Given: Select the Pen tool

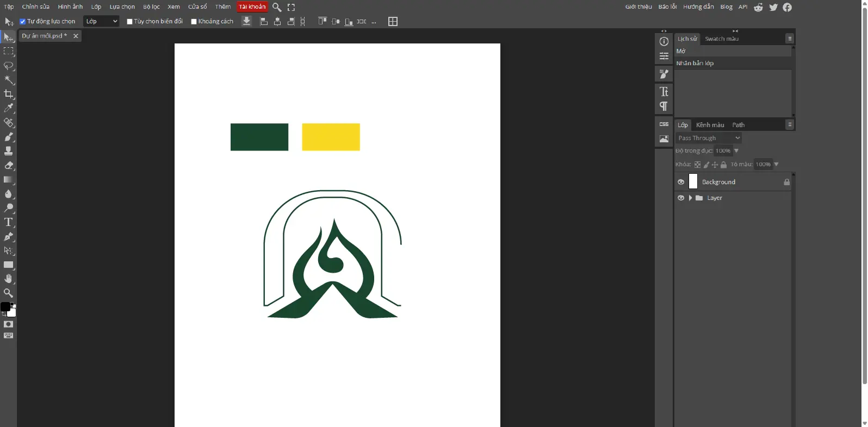Looking at the screenshot, I should click(x=8, y=237).
